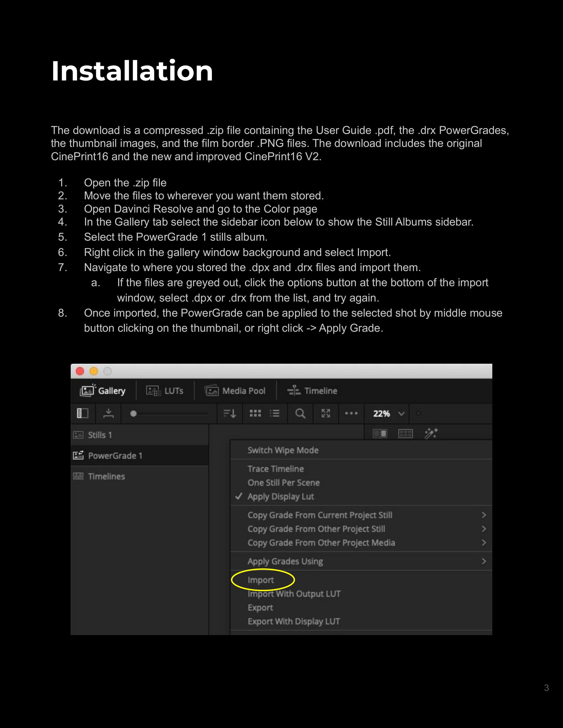
Task: Expand Copy Grade From Current Project Still
Action: (320, 515)
